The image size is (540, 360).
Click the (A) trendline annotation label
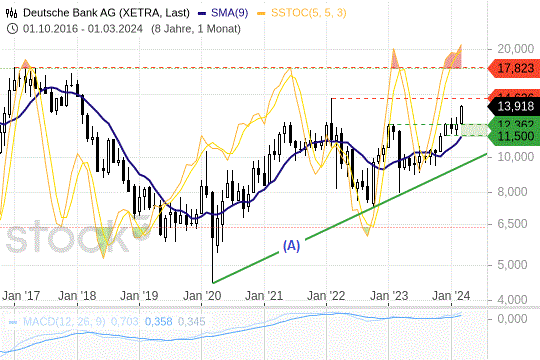coord(291,246)
